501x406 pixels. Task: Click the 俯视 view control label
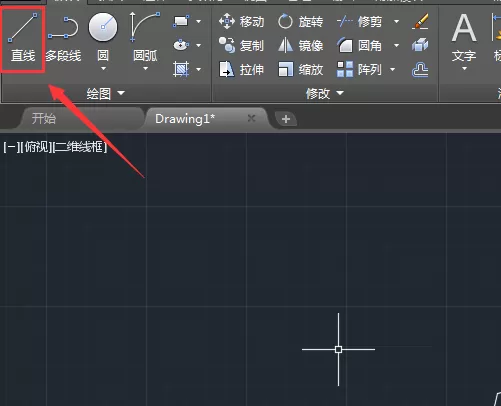click(36, 147)
